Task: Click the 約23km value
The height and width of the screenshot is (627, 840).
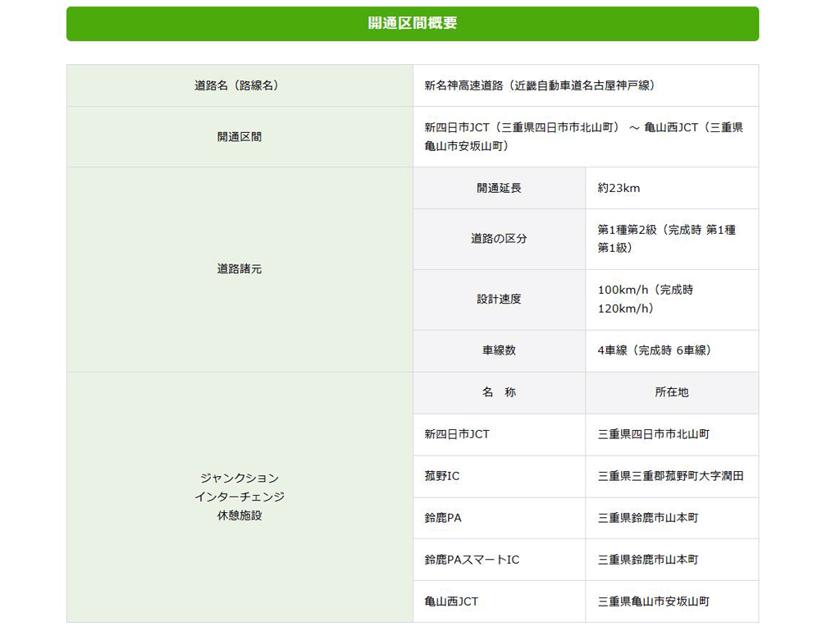Action: [x=619, y=188]
